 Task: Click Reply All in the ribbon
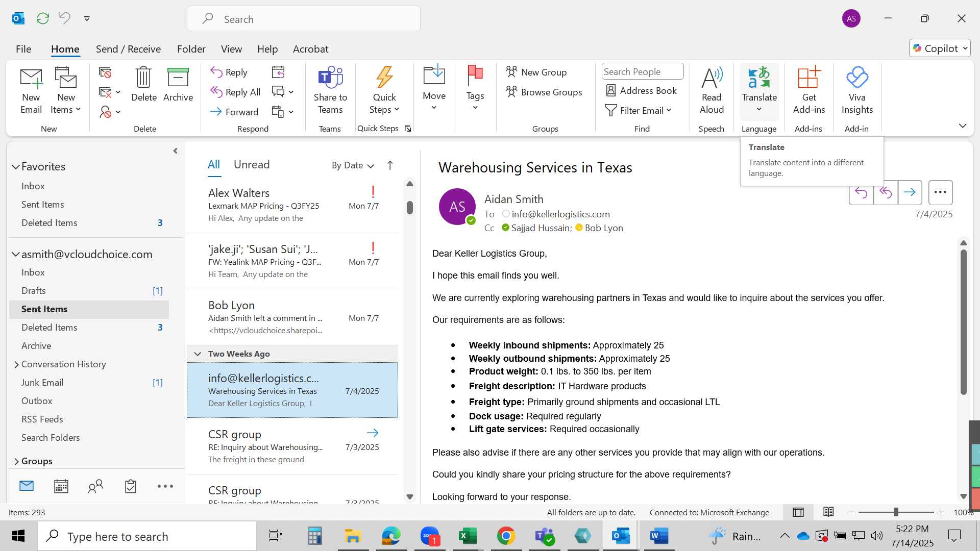(x=235, y=92)
